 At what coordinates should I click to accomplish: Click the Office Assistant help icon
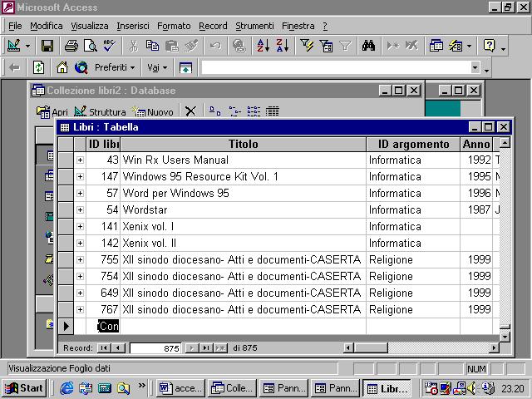click(x=489, y=46)
